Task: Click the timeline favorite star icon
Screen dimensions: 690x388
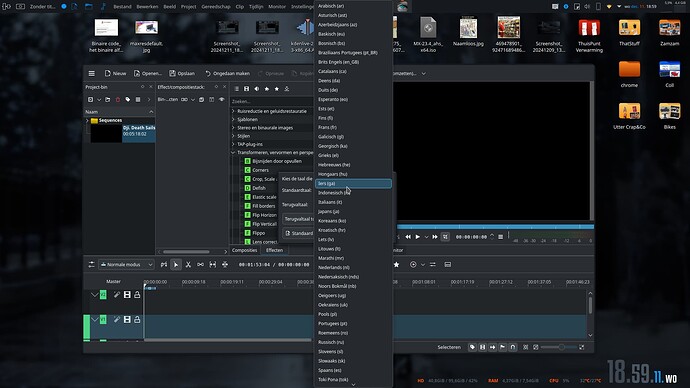Action: click(x=396, y=264)
